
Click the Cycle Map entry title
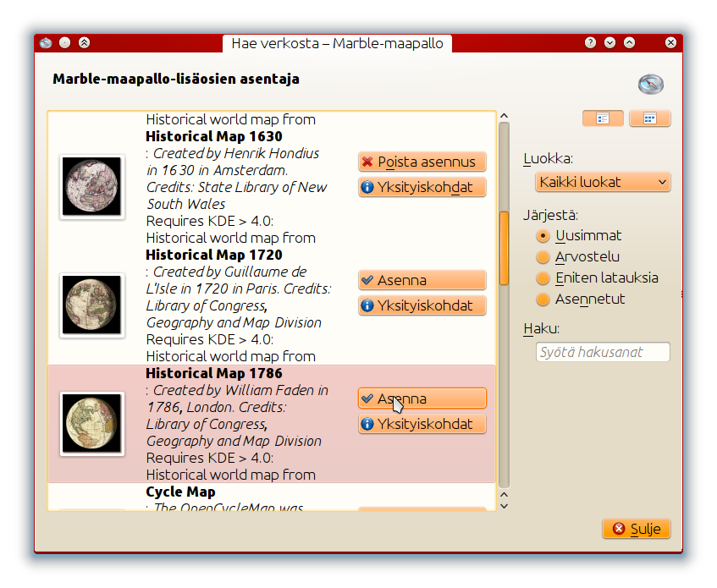click(180, 492)
